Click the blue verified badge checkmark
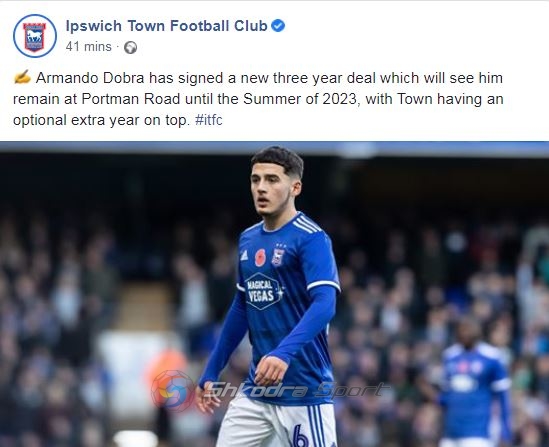Image resolution: width=549 pixels, height=447 pixels. (278, 26)
